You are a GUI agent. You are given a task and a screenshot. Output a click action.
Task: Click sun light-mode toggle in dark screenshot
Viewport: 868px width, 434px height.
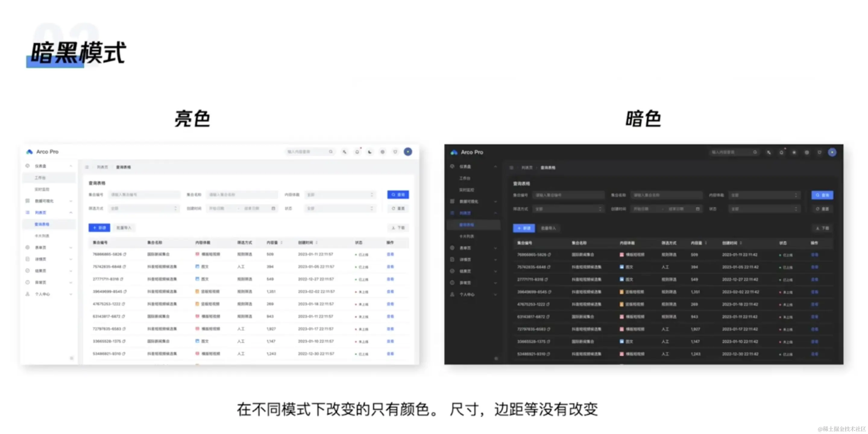(x=794, y=153)
